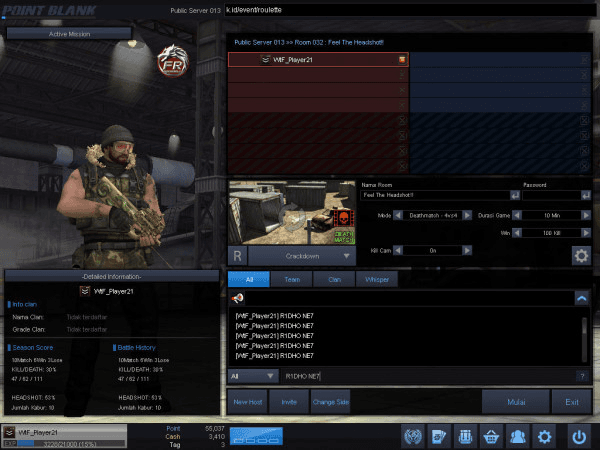Viewport: 600px width, 450px height.
Task: Click the power quit icon
Action: click(x=579, y=436)
